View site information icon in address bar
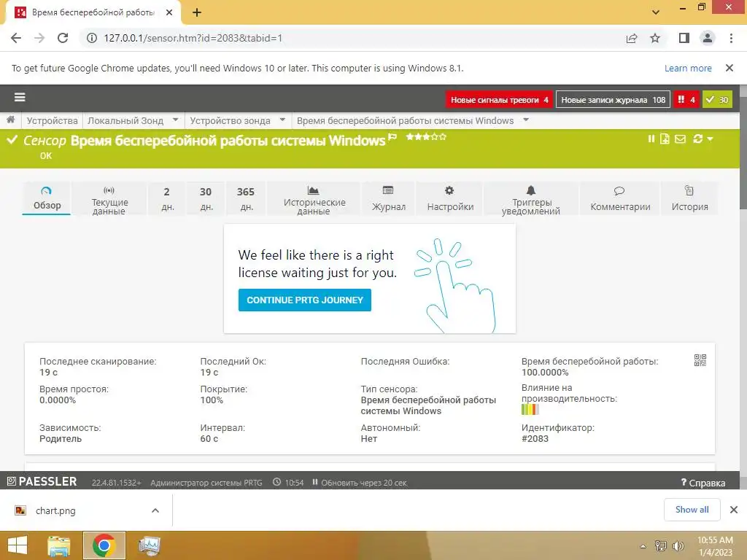Viewport: 747px width, 560px height. pyautogui.click(x=91, y=38)
